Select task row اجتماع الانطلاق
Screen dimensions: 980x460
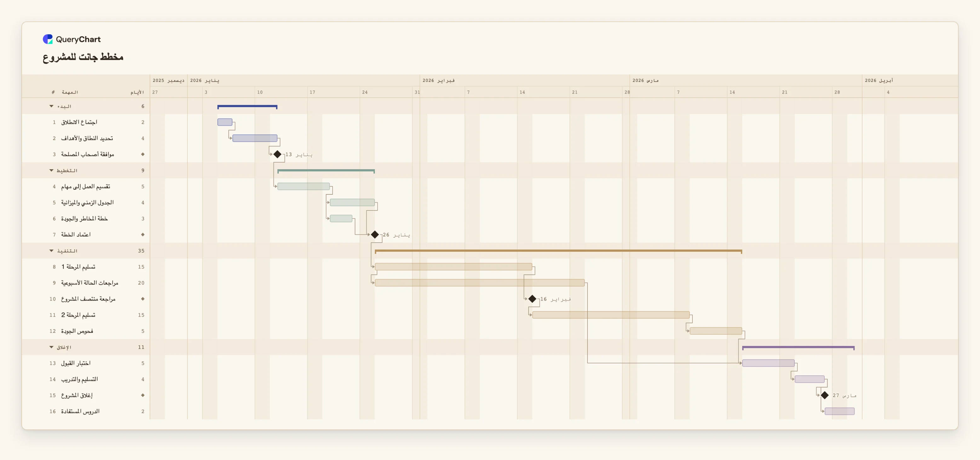[x=86, y=122]
